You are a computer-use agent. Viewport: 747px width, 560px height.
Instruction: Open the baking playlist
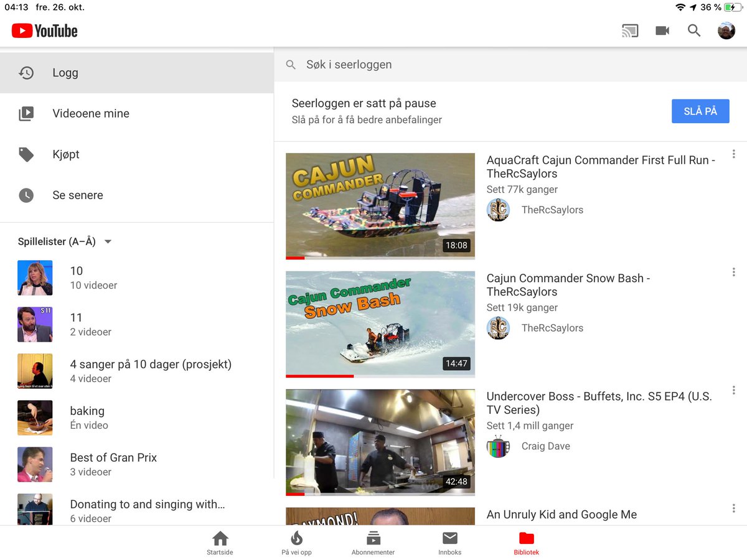[x=137, y=418]
